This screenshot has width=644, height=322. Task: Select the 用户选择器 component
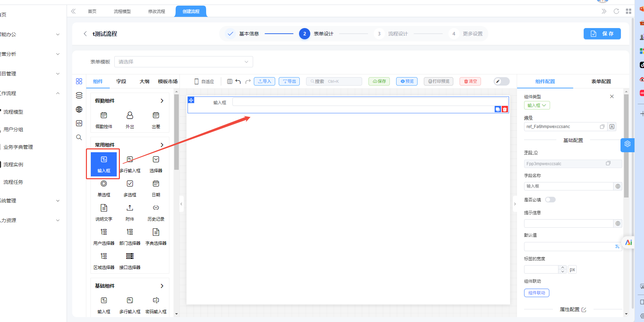pyautogui.click(x=104, y=237)
